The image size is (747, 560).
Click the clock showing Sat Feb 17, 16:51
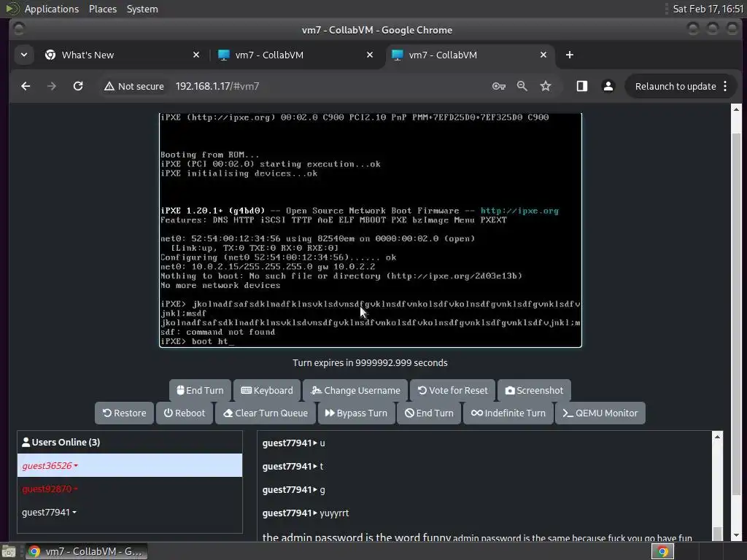(x=708, y=9)
